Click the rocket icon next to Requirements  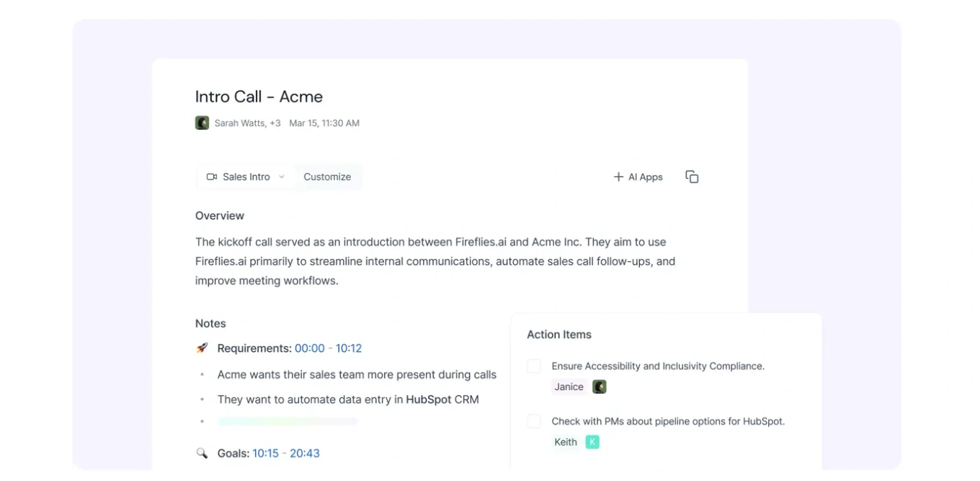(x=202, y=348)
